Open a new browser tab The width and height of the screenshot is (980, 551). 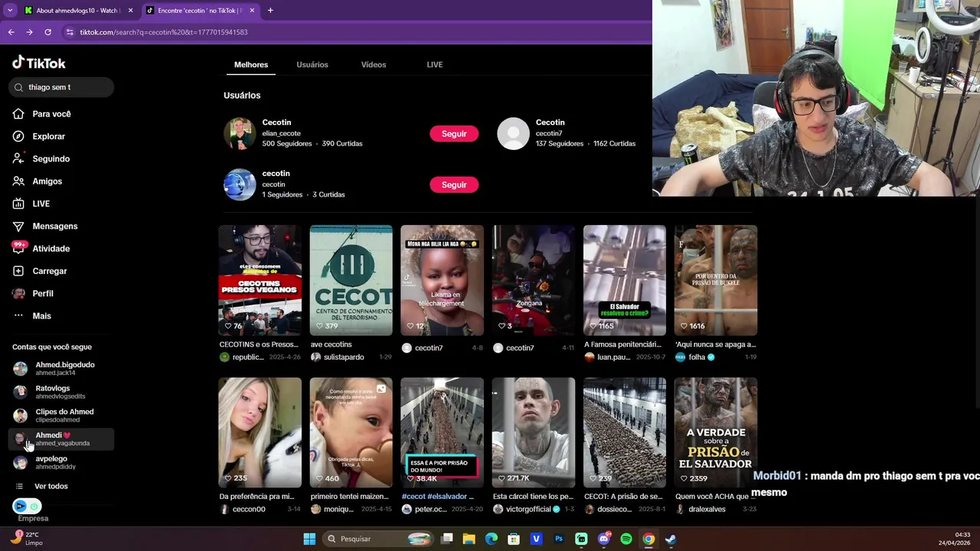pos(270,11)
